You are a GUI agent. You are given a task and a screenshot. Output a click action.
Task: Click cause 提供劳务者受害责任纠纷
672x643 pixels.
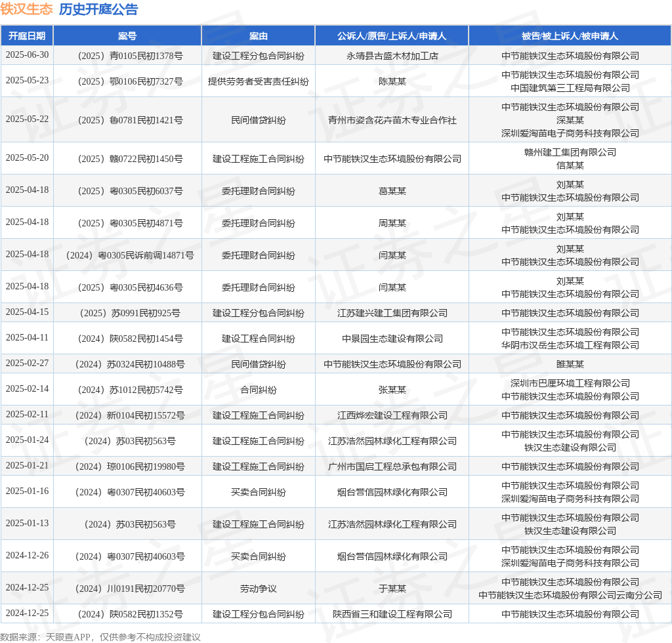click(259, 81)
